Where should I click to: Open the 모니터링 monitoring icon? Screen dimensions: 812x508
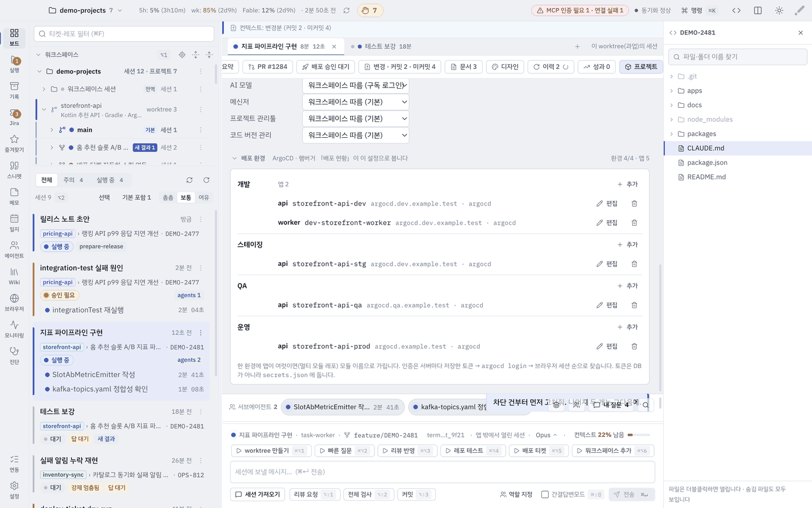tap(14, 329)
